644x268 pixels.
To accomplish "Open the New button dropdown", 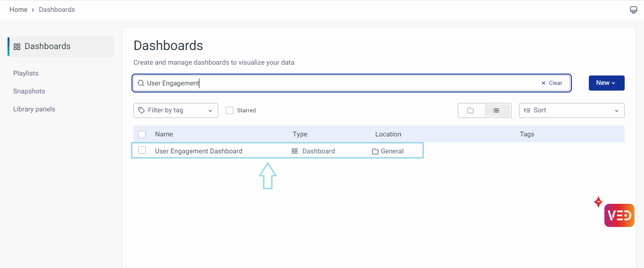I will click(606, 83).
